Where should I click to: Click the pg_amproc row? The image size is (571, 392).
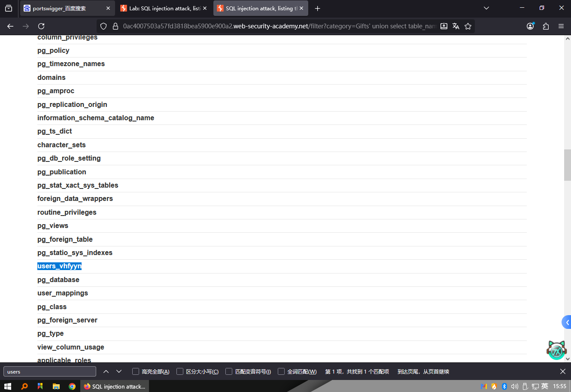pos(282,91)
